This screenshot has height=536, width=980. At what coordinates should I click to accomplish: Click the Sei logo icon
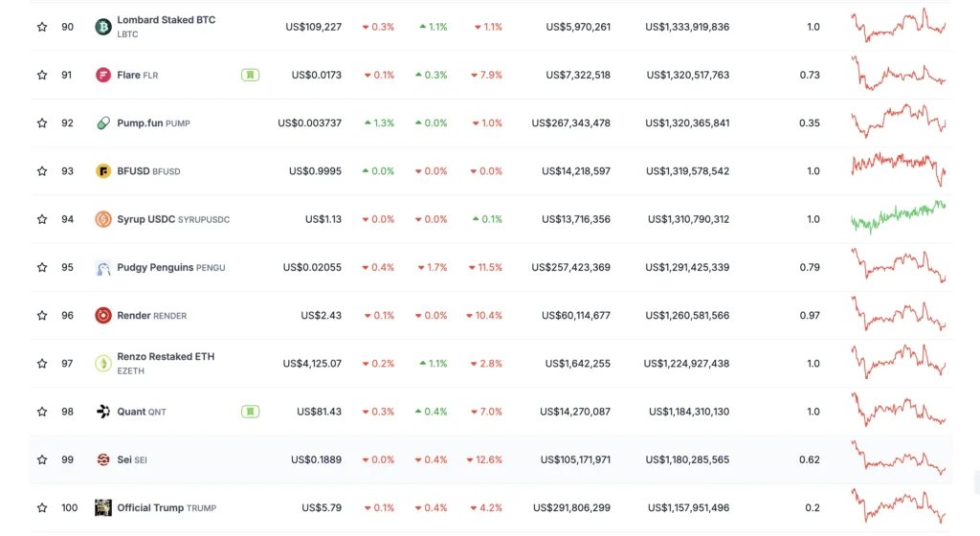(x=103, y=459)
